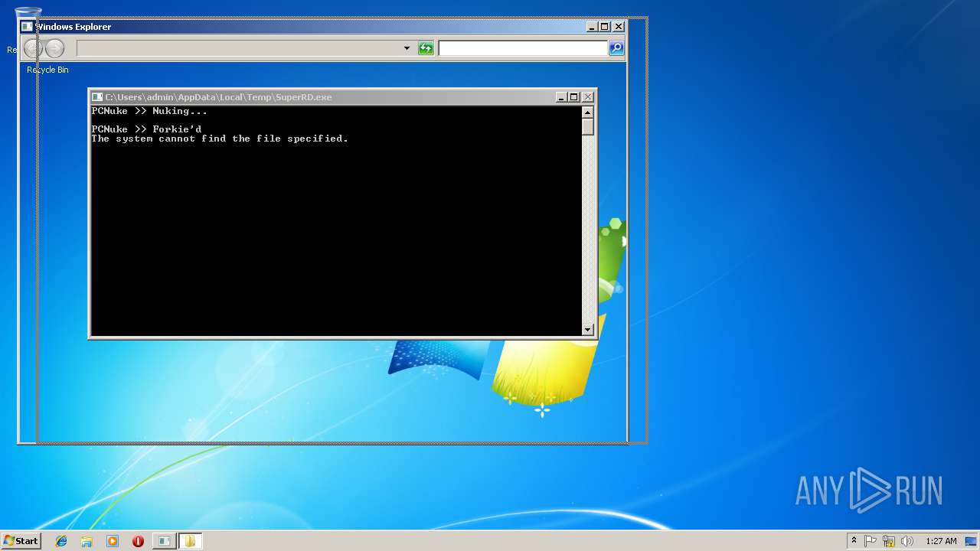The image size is (980, 551).
Task: Open Internet Explorer from the taskbar
Action: 61,541
